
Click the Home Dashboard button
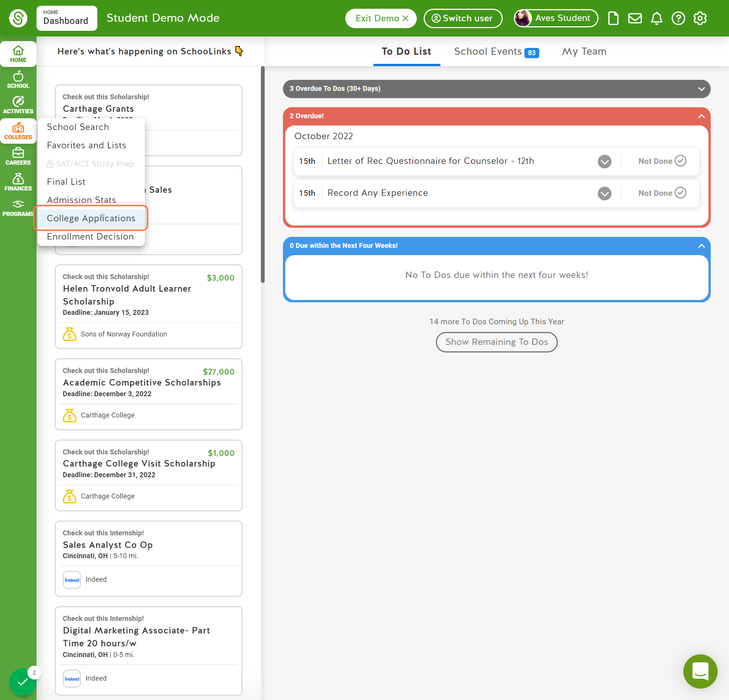click(67, 18)
